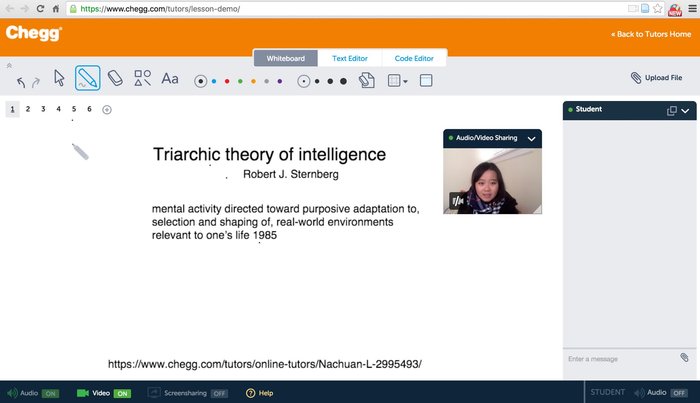Toggle tutor Audio ON switch
This screenshot has height=403, width=700.
coord(50,394)
